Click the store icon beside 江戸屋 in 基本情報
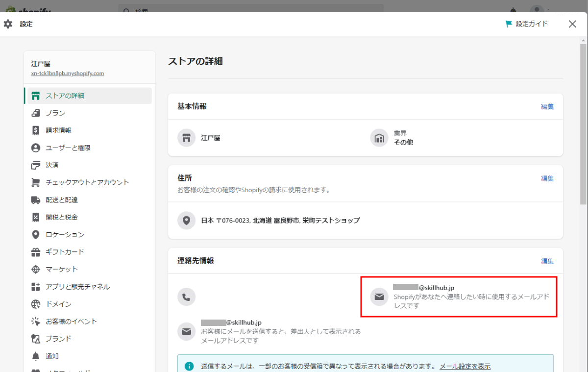The height and width of the screenshot is (372, 588). click(186, 138)
